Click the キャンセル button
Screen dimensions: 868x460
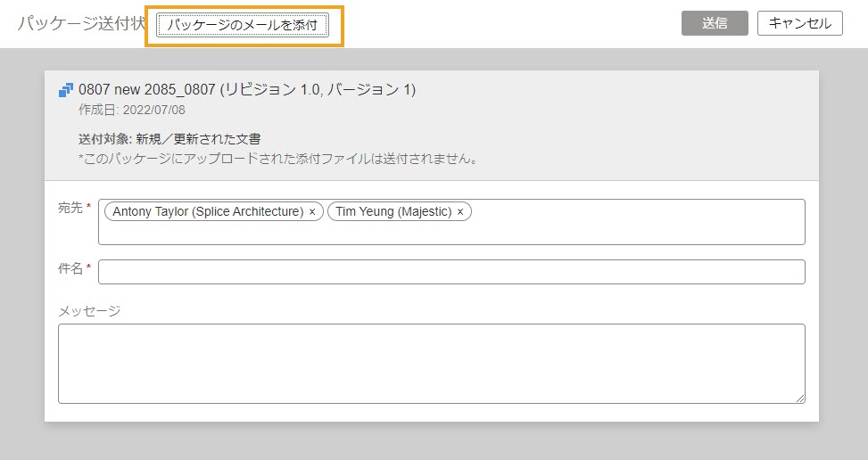800,23
